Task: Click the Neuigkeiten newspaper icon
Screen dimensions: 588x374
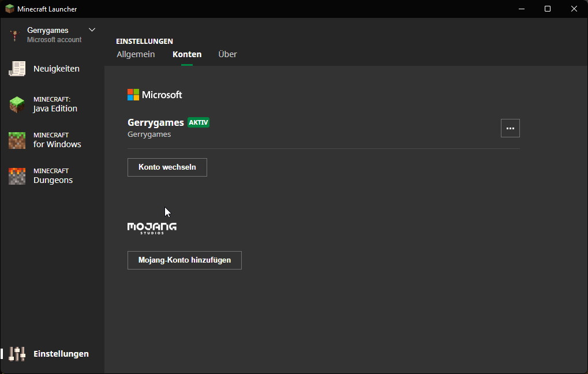Action: tap(17, 69)
